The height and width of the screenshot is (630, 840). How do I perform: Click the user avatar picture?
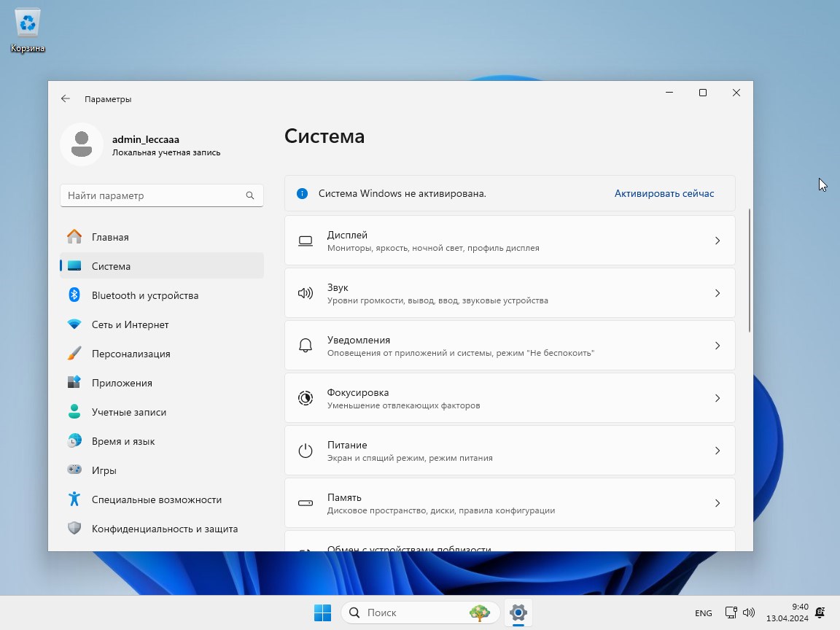click(82, 144)
